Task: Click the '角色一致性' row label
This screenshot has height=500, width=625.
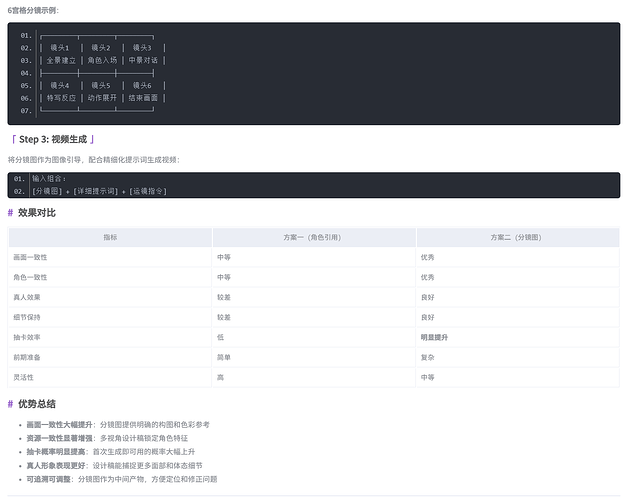Action: [x=30, y=277]
